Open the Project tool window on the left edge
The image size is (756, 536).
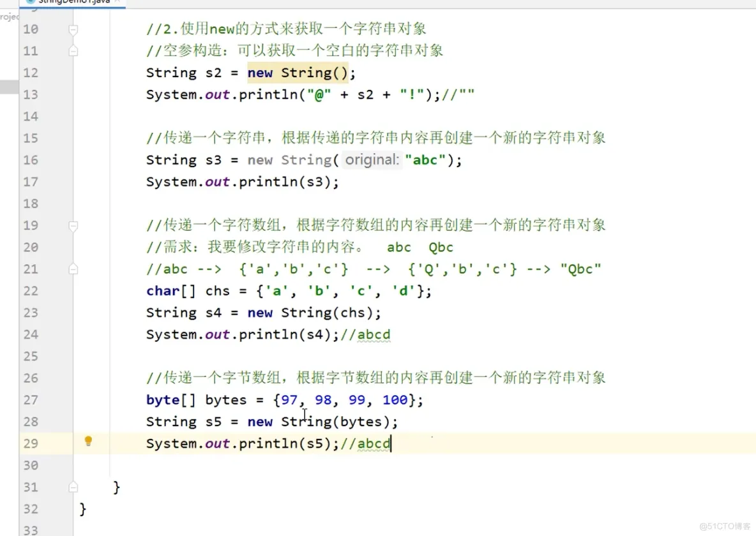pos(8,17)
